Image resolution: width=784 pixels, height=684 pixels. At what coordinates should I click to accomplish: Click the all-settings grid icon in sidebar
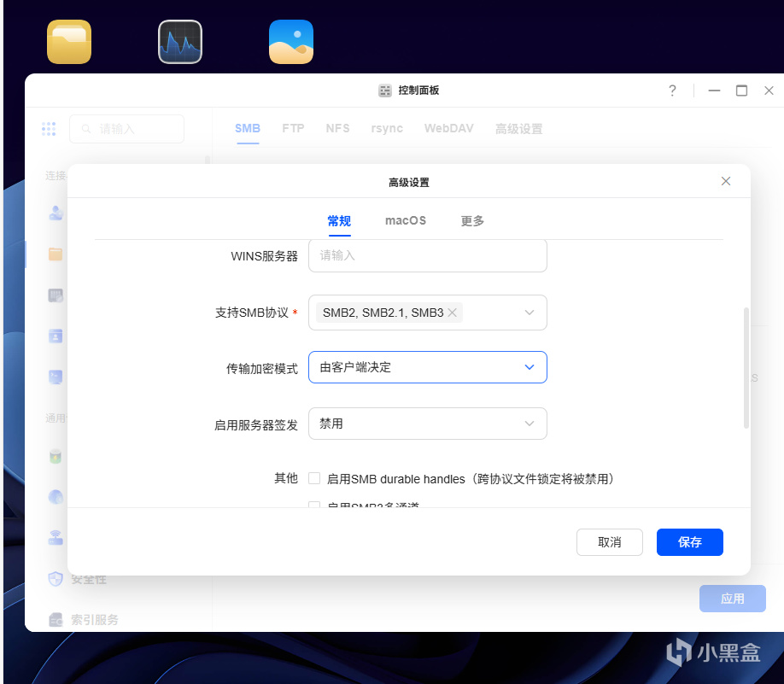pyautogui.click(x=49, y=129)
